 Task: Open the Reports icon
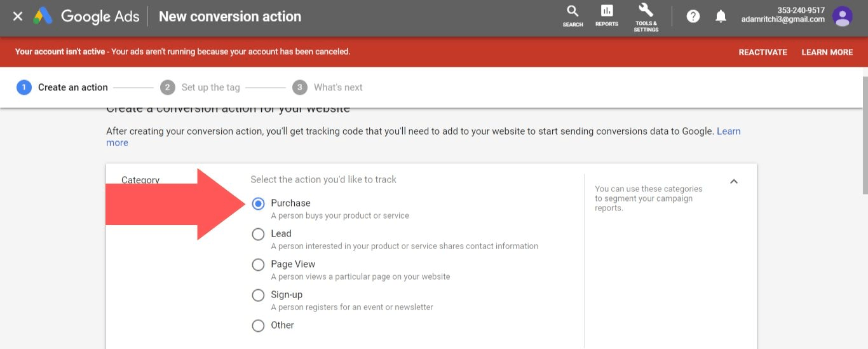[607, 15]
